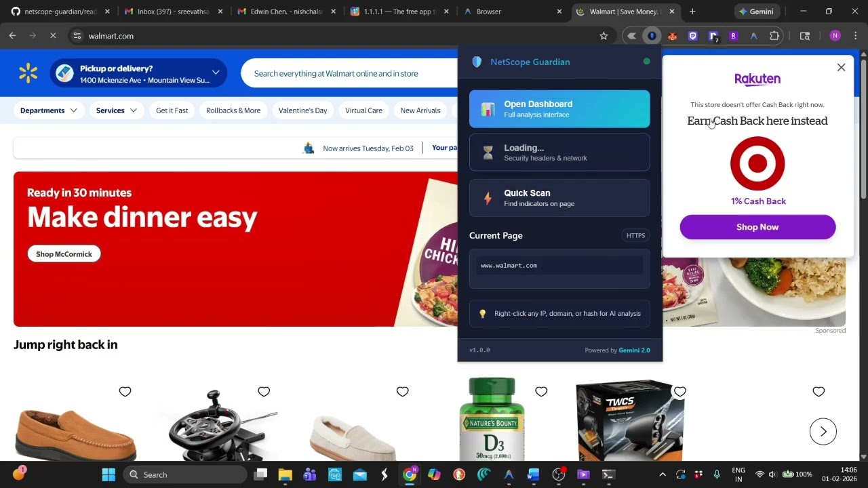
Task: Advance product carousel with right arrow
Action: tap(823, 432)
